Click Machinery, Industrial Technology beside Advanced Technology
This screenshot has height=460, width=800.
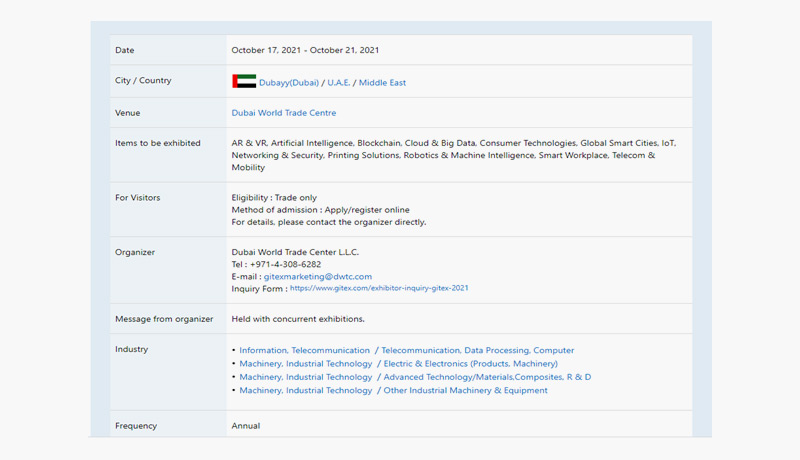[306, 377]
